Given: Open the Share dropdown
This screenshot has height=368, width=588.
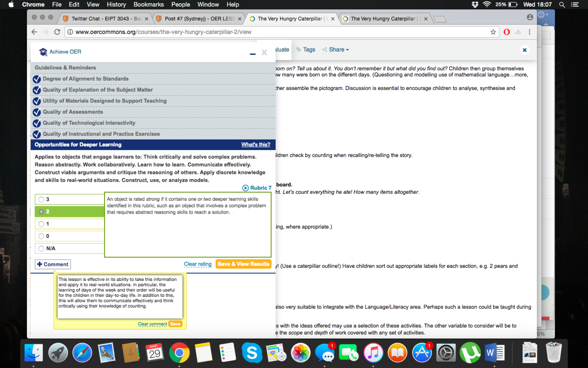Looking at the screenshot, I should click(336, 49).
